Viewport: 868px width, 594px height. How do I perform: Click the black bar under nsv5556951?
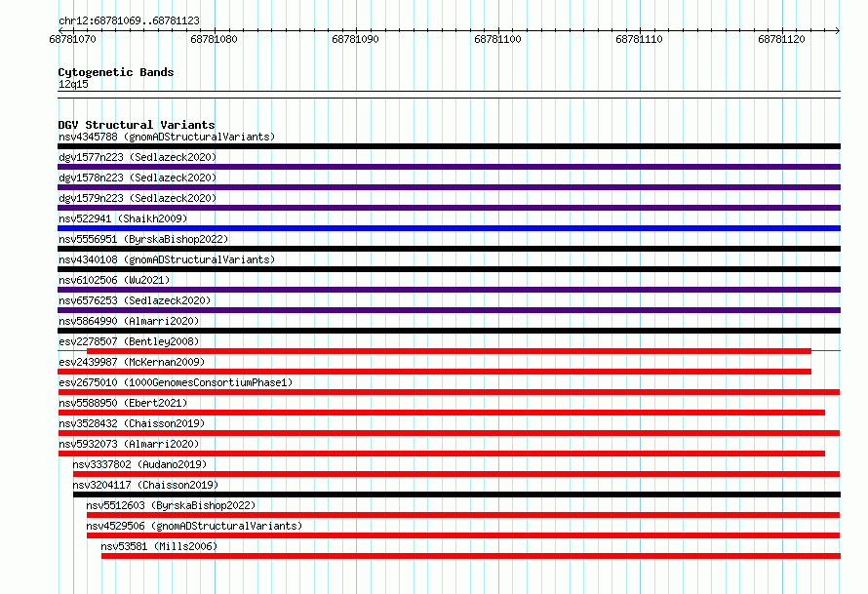point(449,249)
